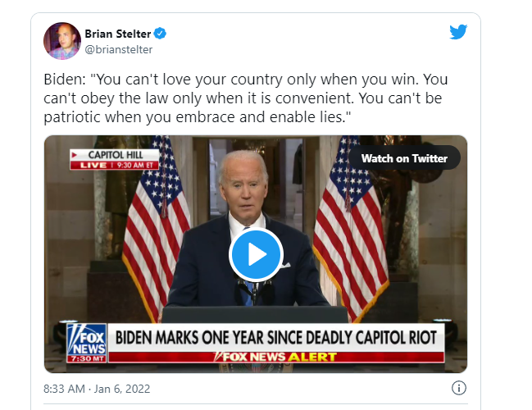Image resolution: width=532 pixels, height=410 pixels.
Task: Click the Fox News logo in video
Action: tap(87, 339)
